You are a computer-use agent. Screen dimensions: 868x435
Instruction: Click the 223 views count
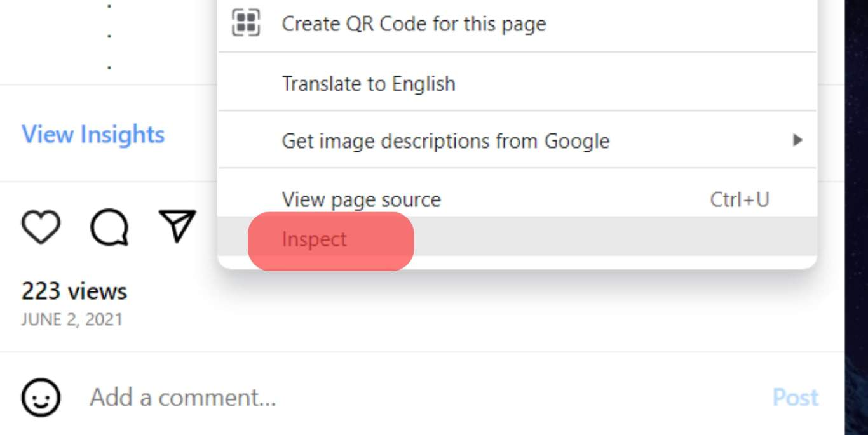(x=74, y=291)
